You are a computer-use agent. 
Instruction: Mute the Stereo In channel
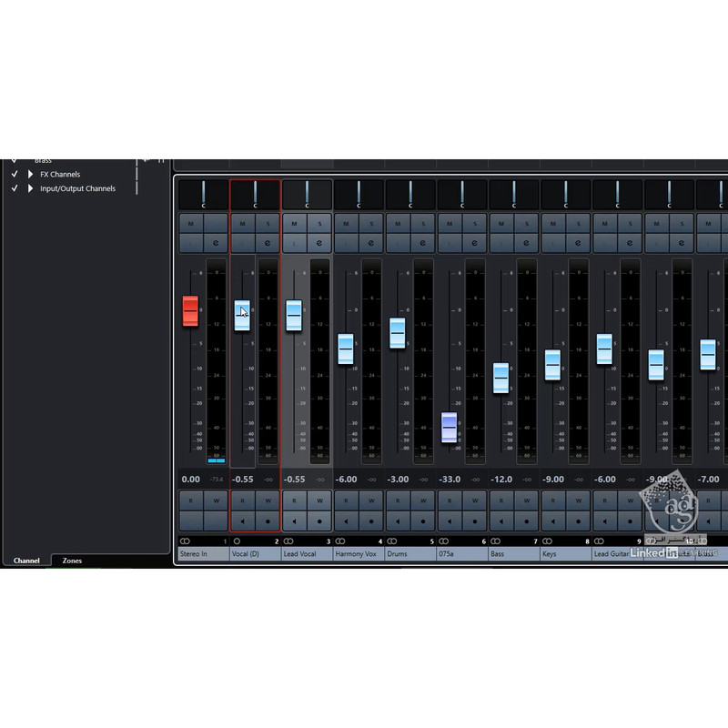click(190, 225)
